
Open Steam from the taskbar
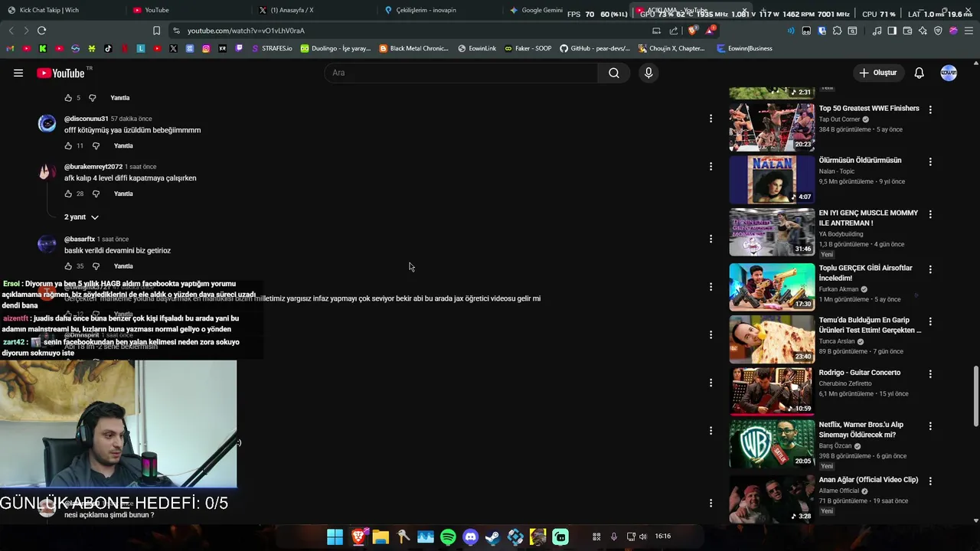492,536
